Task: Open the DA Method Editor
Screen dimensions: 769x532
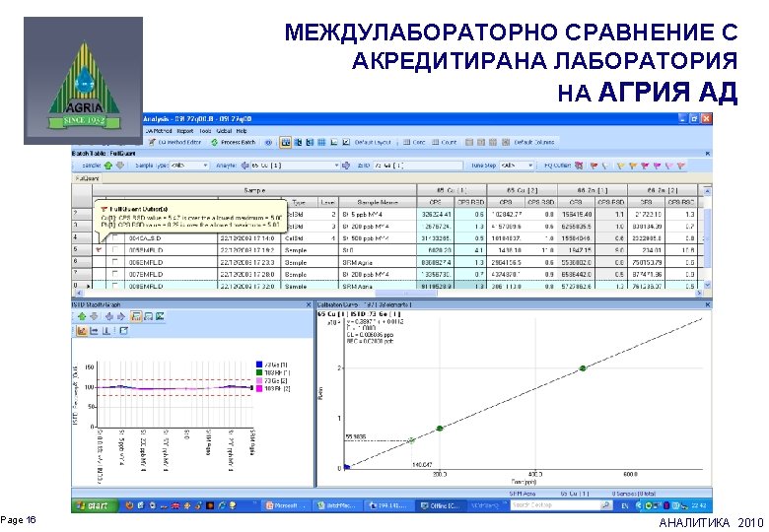Action: (175, 142)
